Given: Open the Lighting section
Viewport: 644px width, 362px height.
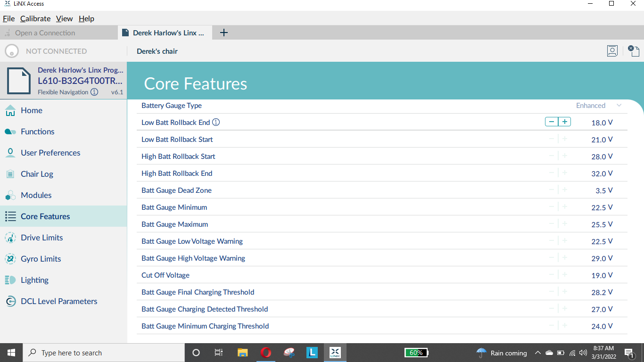Looking at the screenshot, I should coord(34,280).
